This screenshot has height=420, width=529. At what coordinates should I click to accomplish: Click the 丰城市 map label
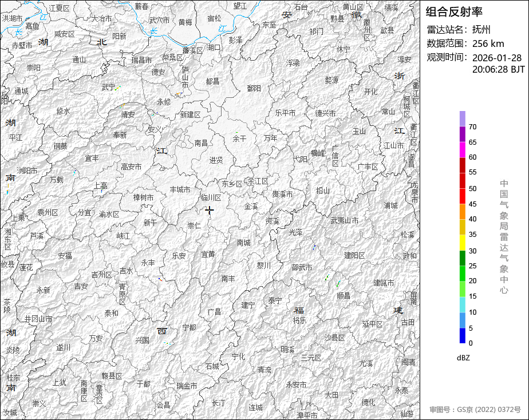tap(180, 190)
